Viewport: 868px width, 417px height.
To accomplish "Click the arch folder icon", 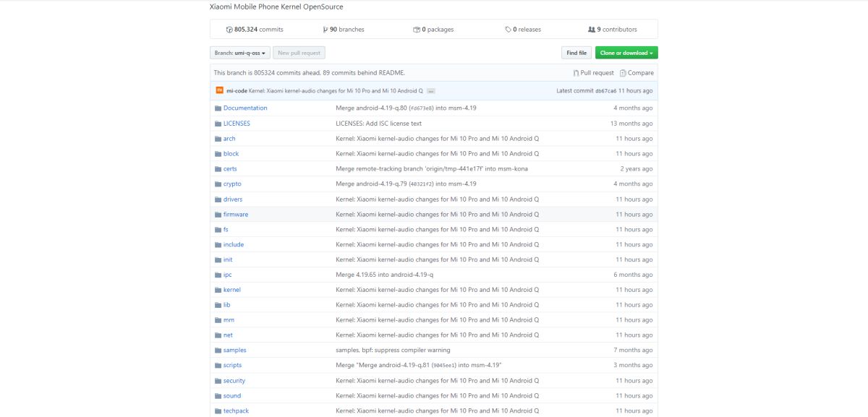I will tap(217, 139).
